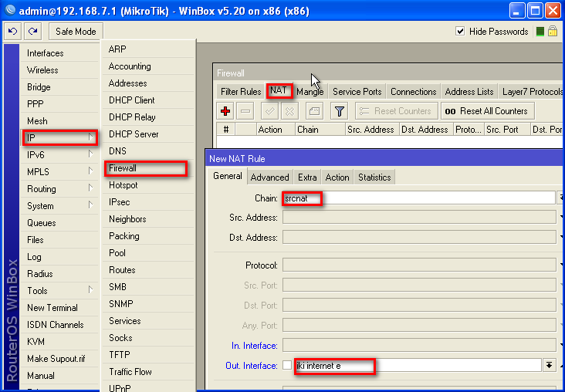Select General tab of New NAT Rule
Screen dimensions: 565x392
228,176
